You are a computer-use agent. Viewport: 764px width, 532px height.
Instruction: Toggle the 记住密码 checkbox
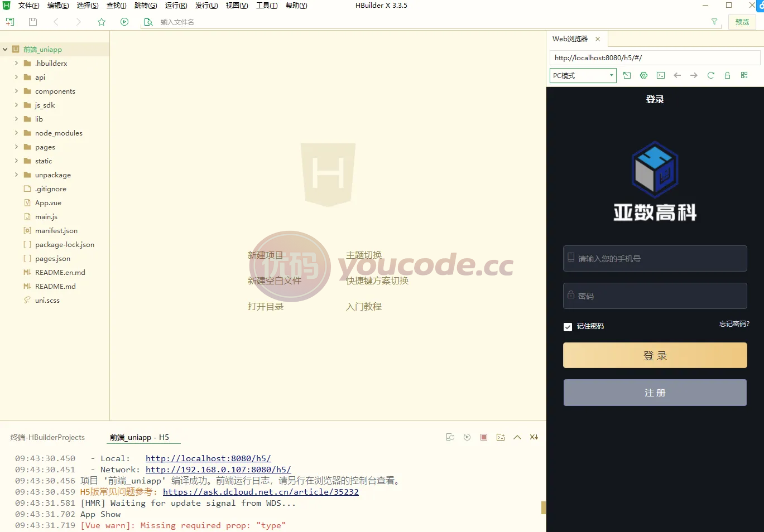[568, 327]
